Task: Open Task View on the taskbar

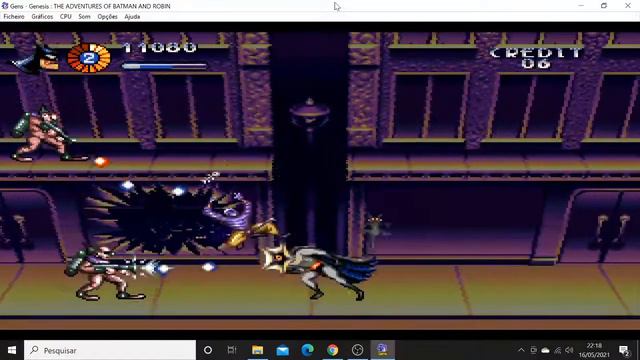Action: click(232, 350)
